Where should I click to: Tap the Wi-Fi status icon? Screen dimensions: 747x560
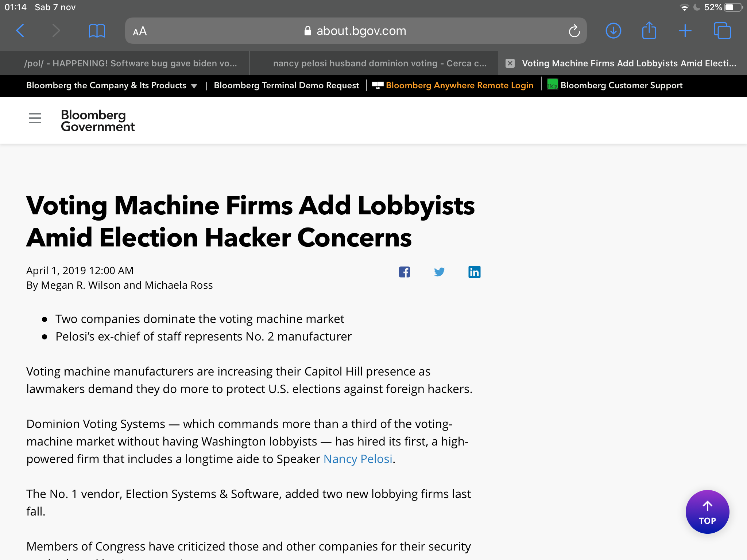[x=684, y=7]
